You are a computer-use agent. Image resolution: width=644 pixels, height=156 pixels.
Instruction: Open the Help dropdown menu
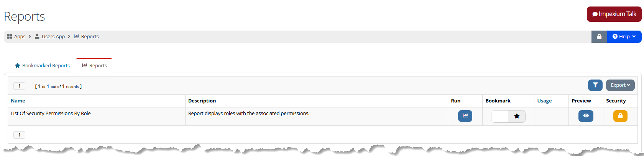tap(624, 37)
